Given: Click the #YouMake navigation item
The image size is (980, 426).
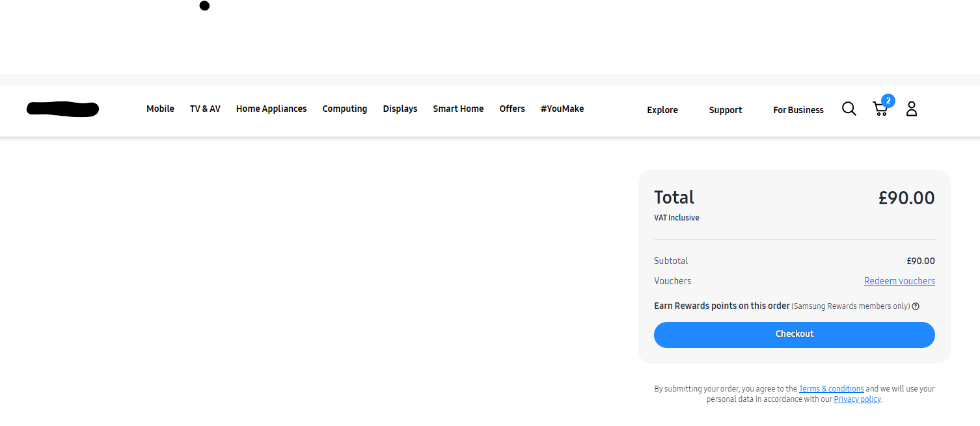Looking at the screenshot, I should click(x=562, y=109).
